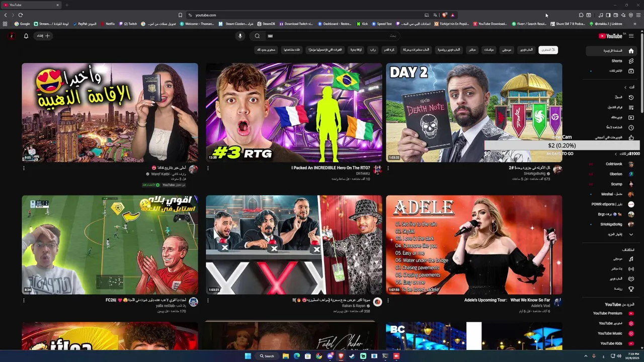This screenshot has height=362, width=644.
Task: Toggle the hamburger guide menu
Action: 631,36
